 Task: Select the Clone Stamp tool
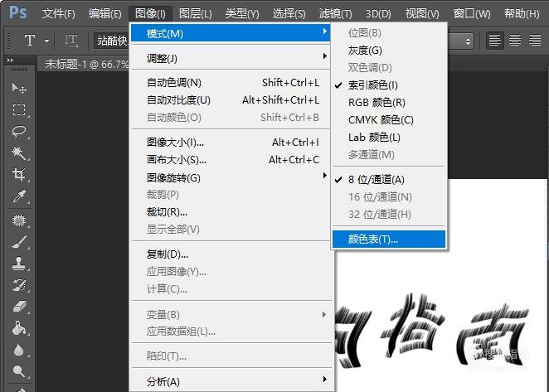[x=19, y=264]
